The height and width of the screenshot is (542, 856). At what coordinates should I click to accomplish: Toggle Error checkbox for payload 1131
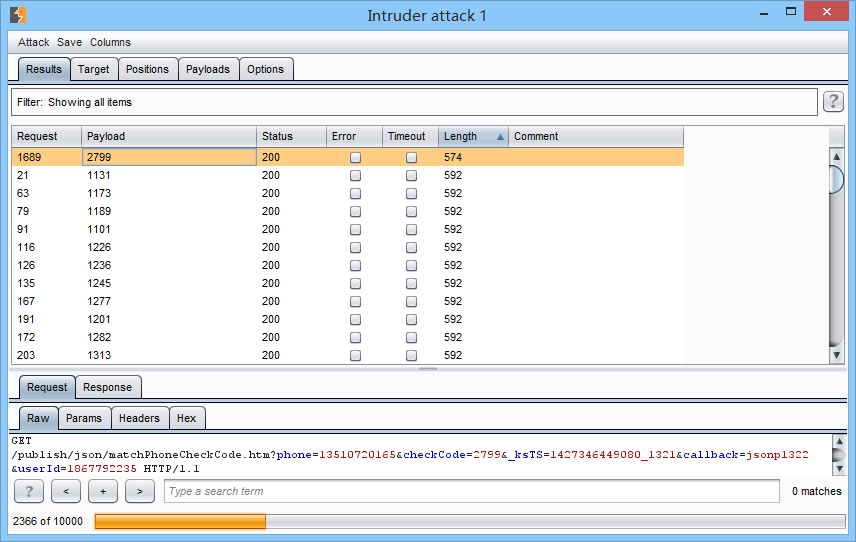[355, 175]
